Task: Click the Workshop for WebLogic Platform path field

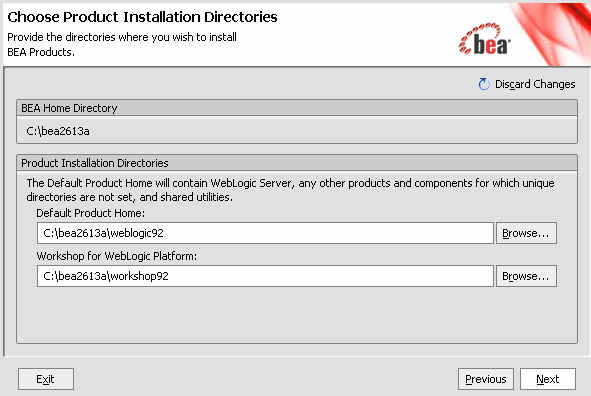Action: [x=265, y=276]
